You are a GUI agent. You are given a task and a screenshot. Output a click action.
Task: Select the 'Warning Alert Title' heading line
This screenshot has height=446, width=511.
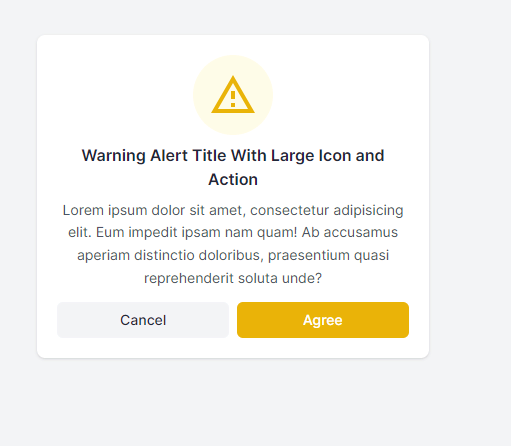(x=233, y=156)
